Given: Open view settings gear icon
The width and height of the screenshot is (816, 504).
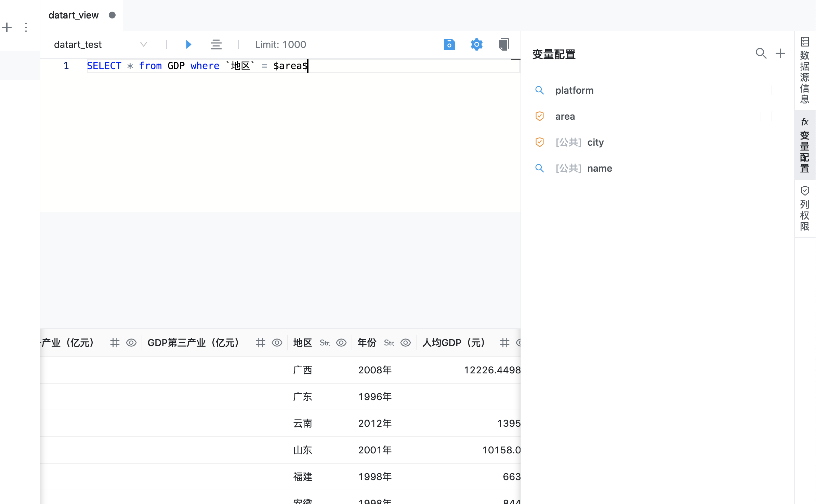Looking at the screenshot, I should [477, 44].
